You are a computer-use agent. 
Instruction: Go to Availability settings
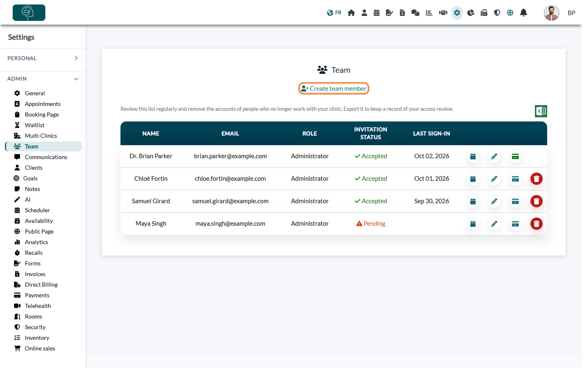39,221
